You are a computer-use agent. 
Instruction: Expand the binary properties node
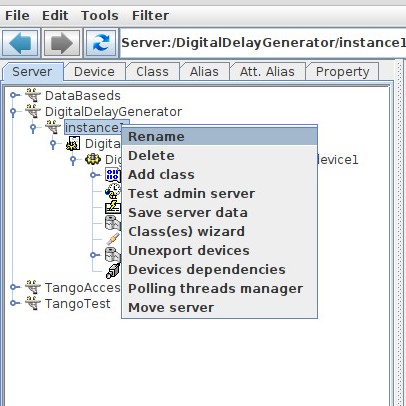click(94, 175)
